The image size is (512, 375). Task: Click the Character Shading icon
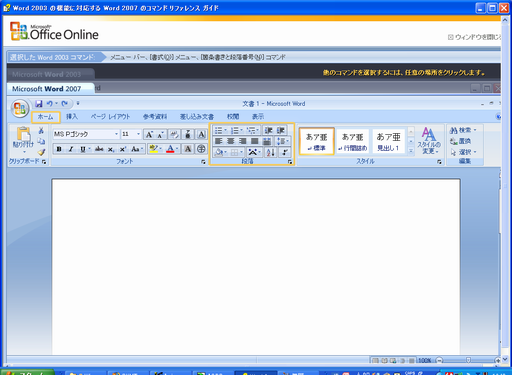(188, 149)
